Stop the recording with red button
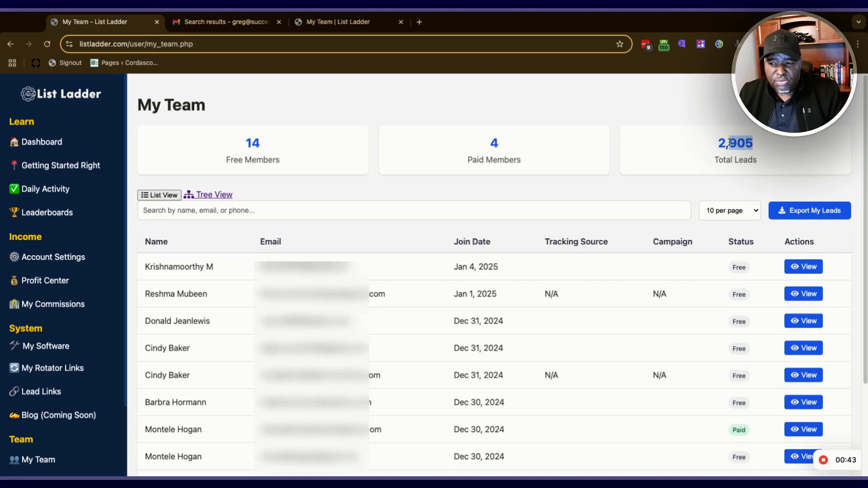Viewport: 868px width, 488px height. coord(823,460)
